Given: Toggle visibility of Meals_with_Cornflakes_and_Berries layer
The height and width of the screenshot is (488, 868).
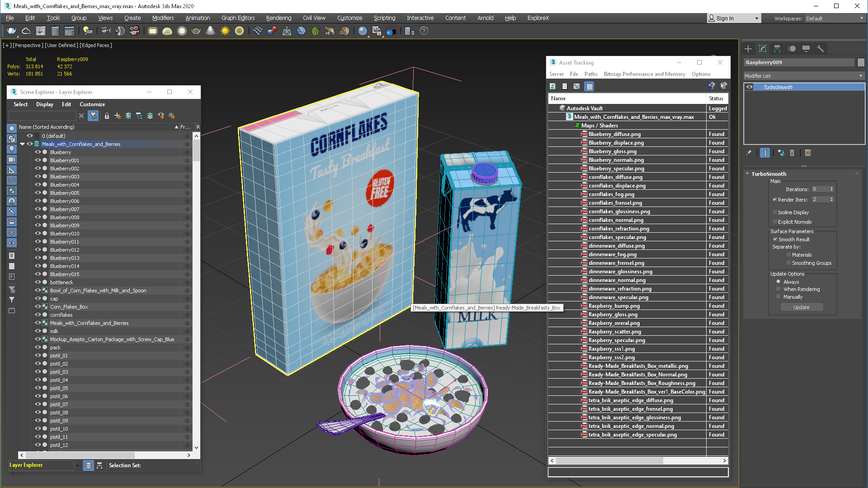Looking at the screenshot, I should pos(30,144).
